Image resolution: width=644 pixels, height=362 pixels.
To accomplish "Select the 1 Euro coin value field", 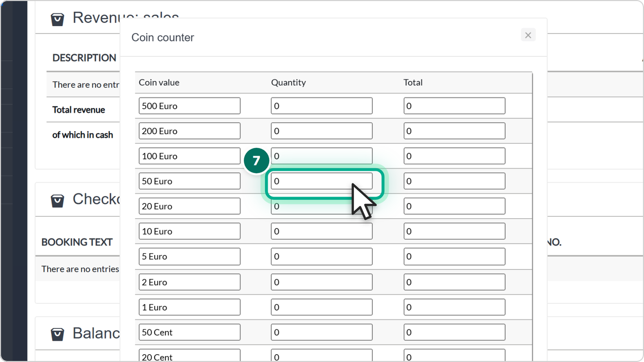I will click(x=190, y=307).
